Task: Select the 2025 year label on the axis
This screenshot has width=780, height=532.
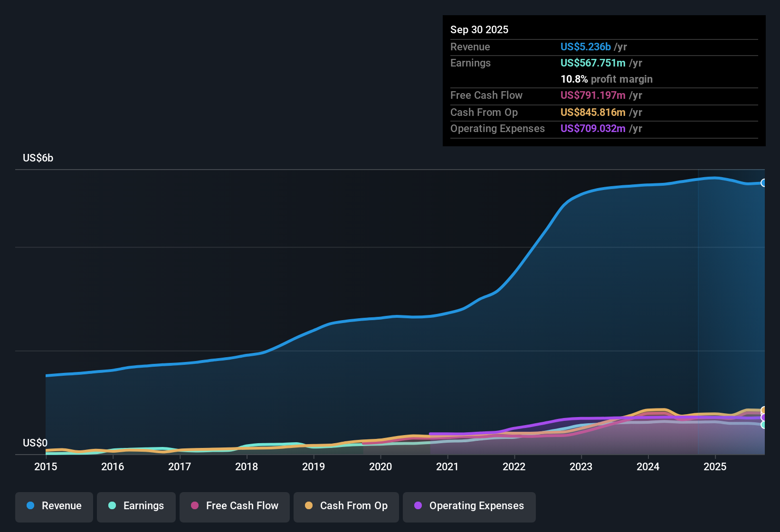Action: point(715,467)
